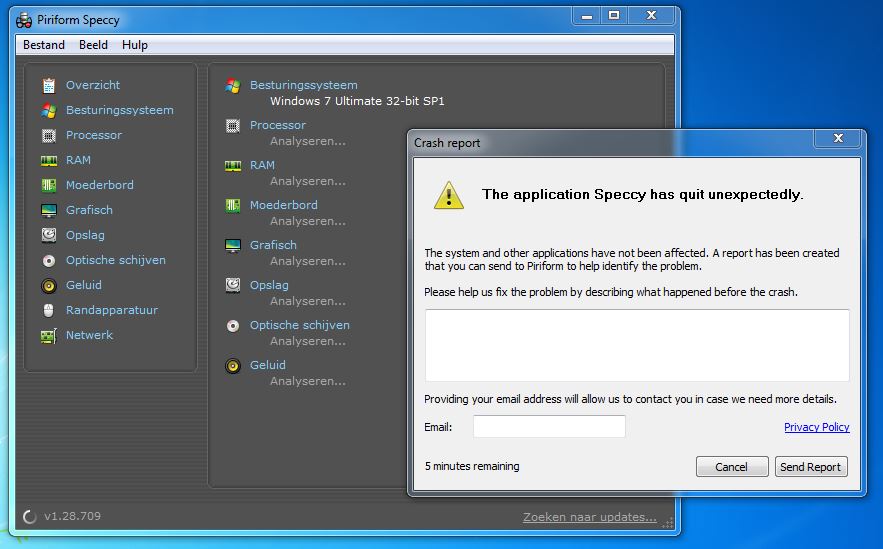Select Optische schijven in the sidebar

(115, 260)
